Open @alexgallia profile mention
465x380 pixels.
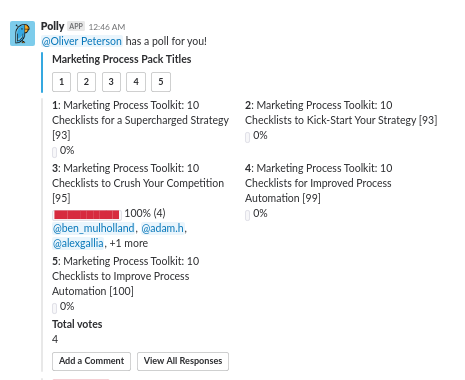click(x=78, y=243)
